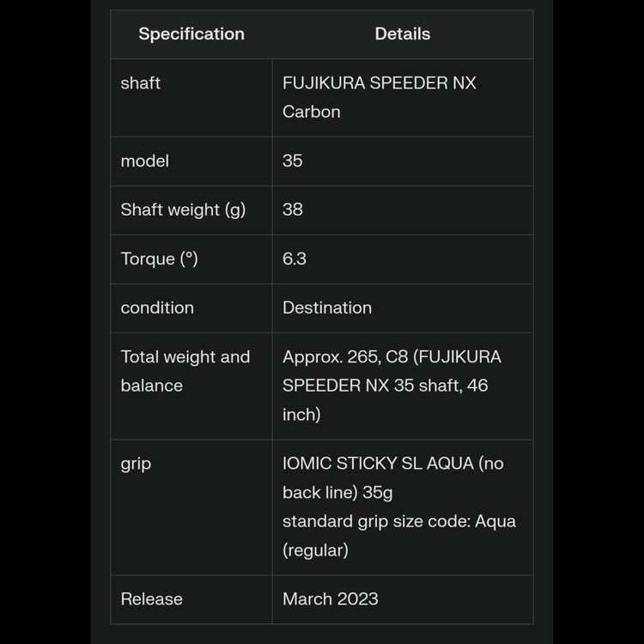Image resolution: width=644 pixels, height=644 pixels.
Task: Select the grip row label
Action: [136, 464]
